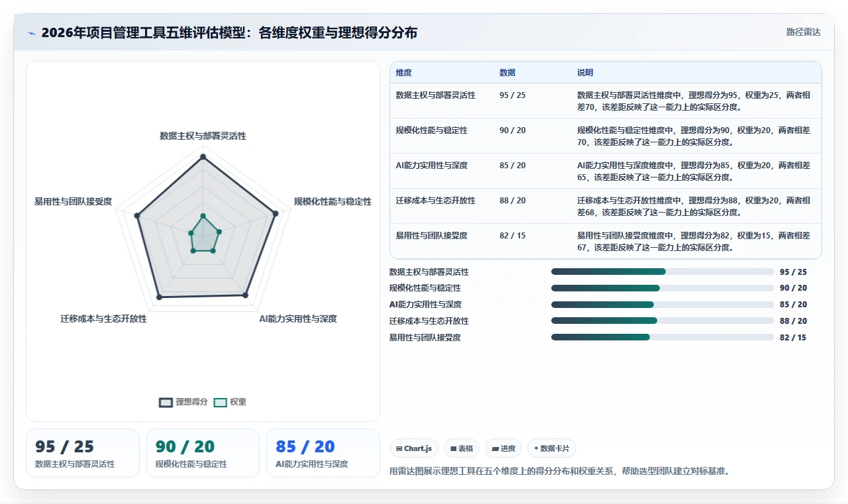The image size is (848, 504).
Task: Open the 85 / 20 AI能力 stat card
Action: click(323, 453)
